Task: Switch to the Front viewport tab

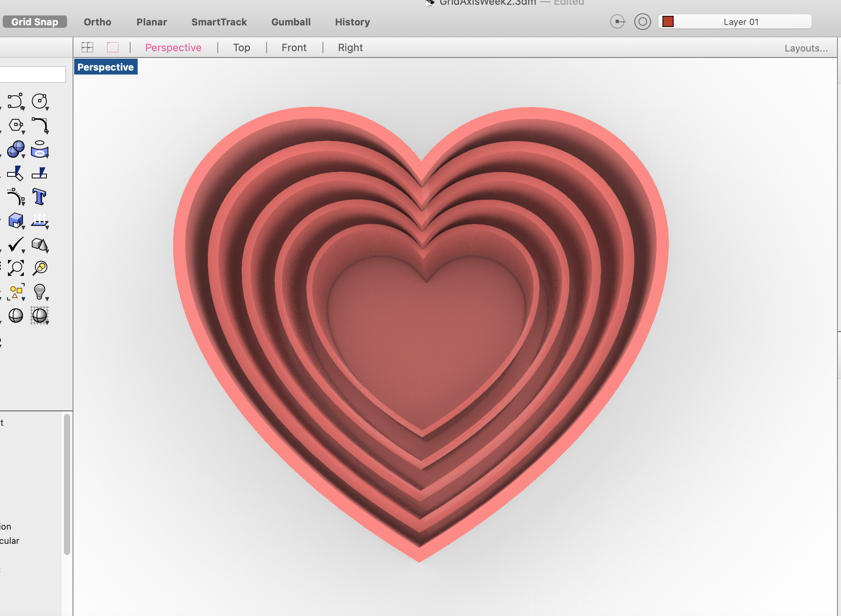Action: click(x=294, y=47)
